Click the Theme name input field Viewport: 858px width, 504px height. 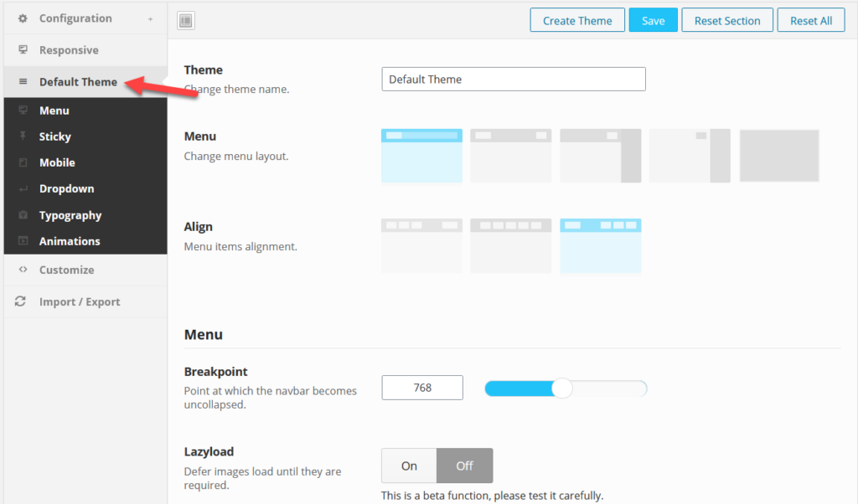514,80
